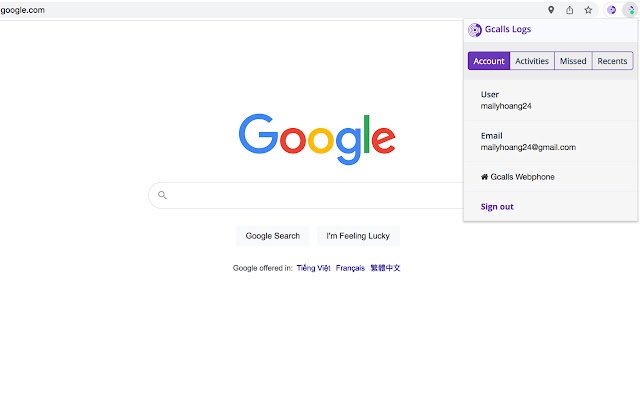Click the home icon beside Gcalls Webphone
Screen dimensions: 640x400
[x=484, y=177]
